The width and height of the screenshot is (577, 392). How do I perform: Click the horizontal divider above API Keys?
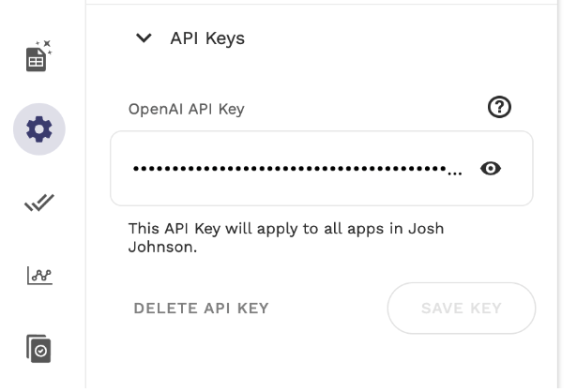pos(328,5)
